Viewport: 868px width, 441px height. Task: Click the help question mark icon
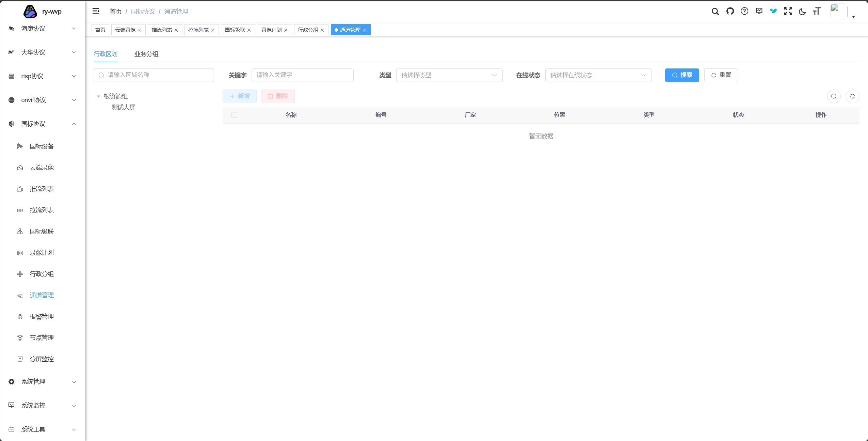744,11
